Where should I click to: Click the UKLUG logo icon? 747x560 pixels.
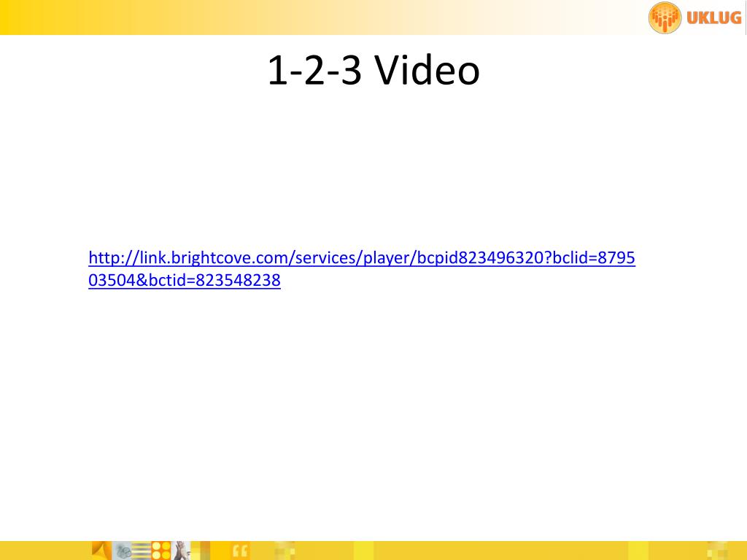pos(665,18)
